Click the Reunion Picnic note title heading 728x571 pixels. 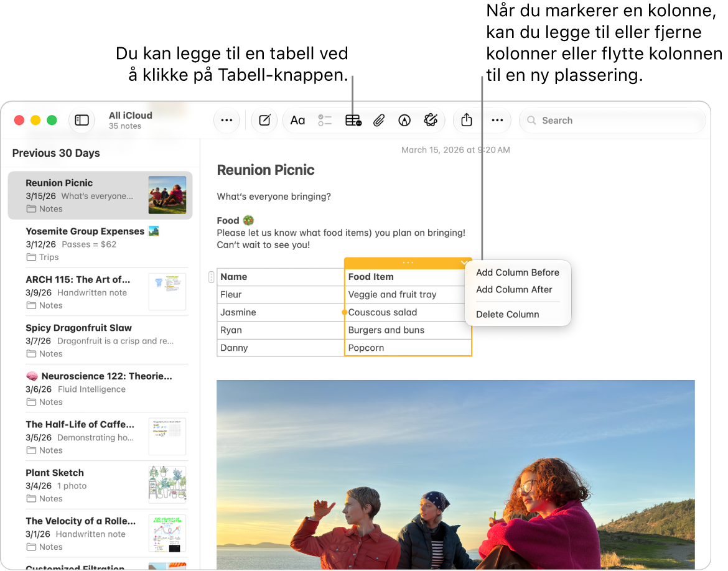(x=266, y=170)
